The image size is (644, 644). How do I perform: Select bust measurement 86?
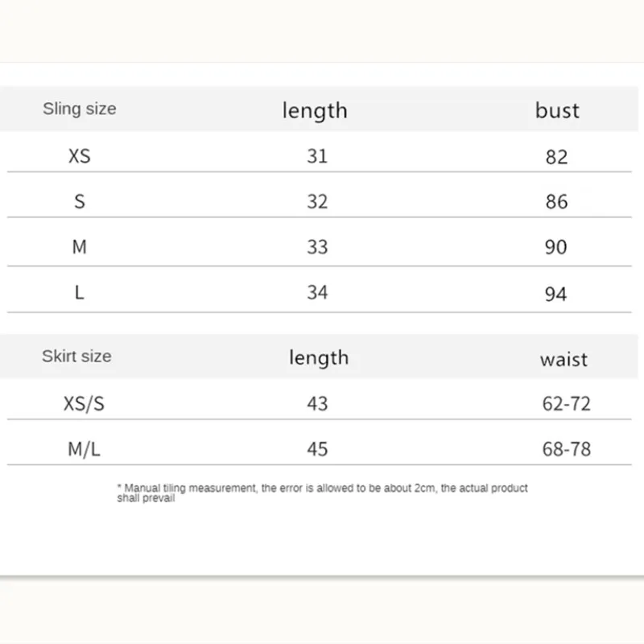tap(556, 202)
